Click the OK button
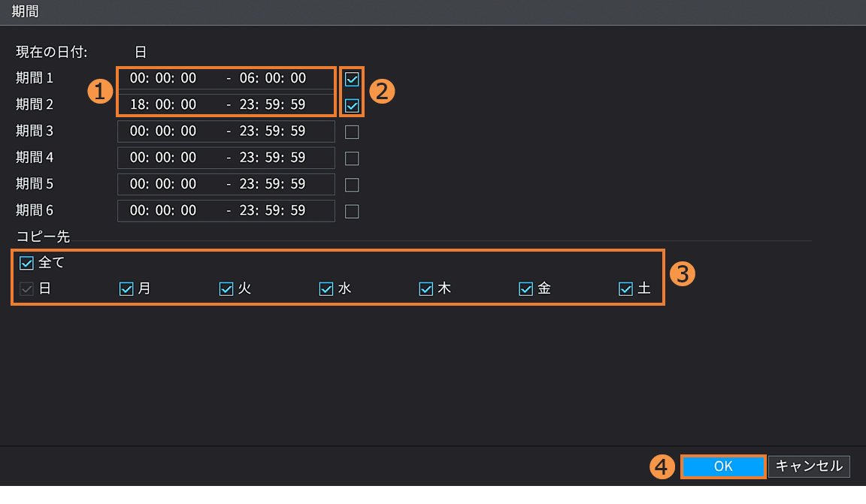 (723, 466)
